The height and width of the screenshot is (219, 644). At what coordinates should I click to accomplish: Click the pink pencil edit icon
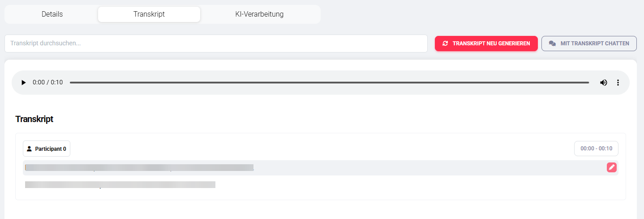(x=611, y=167)
